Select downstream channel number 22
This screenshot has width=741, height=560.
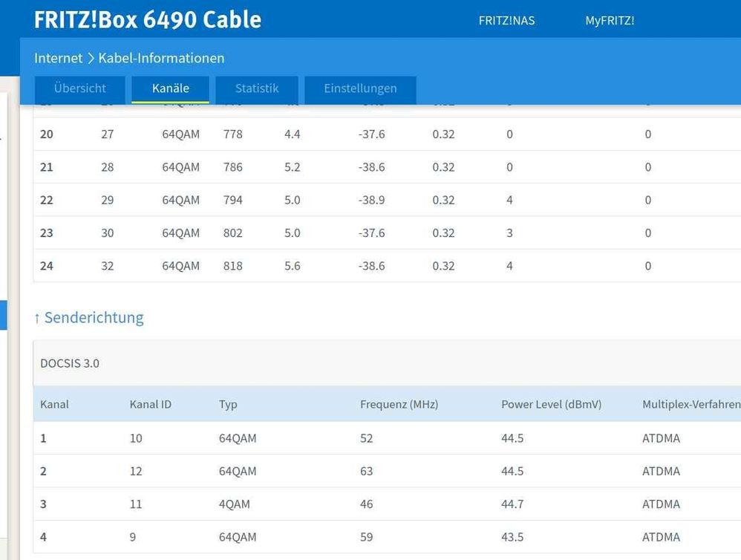tap(46, 201)
